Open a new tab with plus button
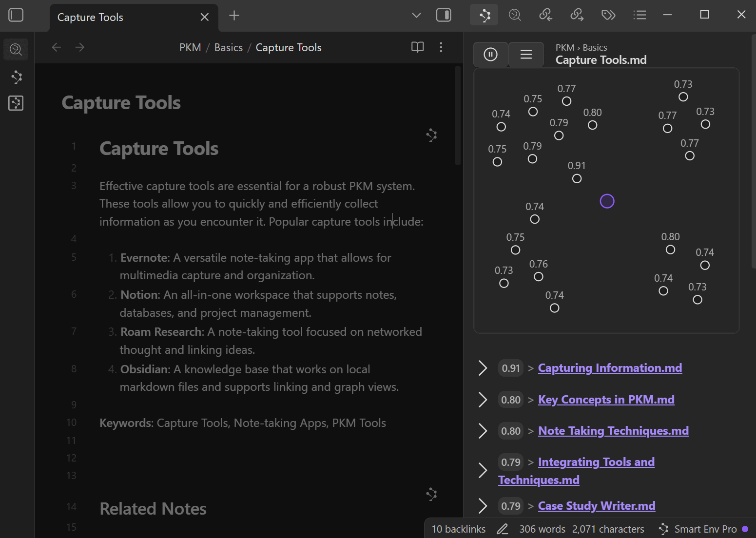The width and height of the screenshot is (756, 538). pos(234,16)
